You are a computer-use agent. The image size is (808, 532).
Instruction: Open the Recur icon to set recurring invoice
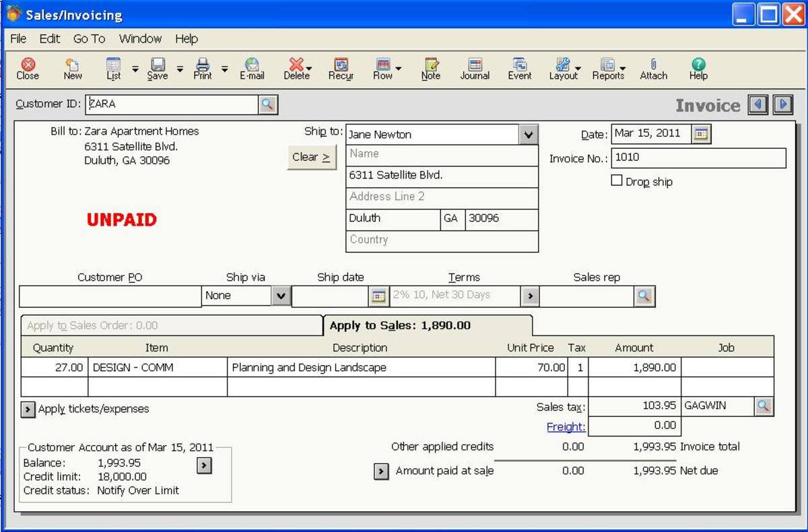point(341,67)
